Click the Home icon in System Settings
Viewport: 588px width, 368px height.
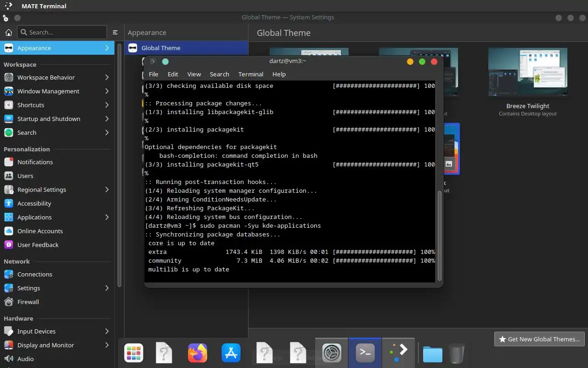click(x=8, y=32)
